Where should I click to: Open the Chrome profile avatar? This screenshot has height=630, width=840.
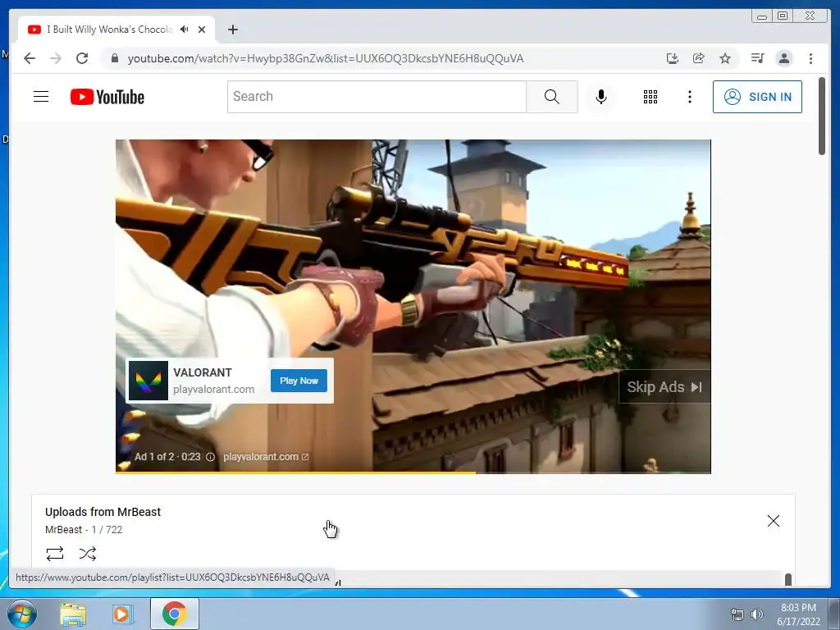pyautogui.click(x=783, y=58)
